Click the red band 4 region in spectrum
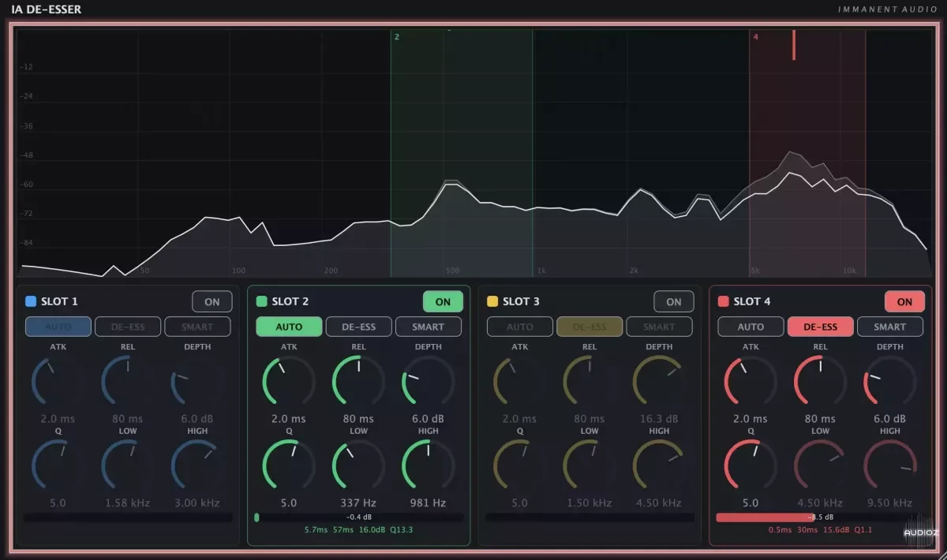 pyautogui.click(x=807, y=153)
